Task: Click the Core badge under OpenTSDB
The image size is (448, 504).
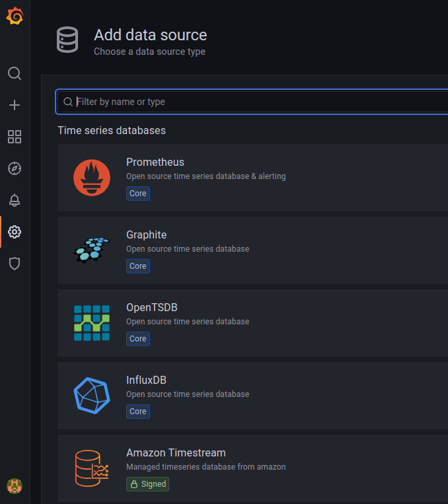Action: coord(138,339)
